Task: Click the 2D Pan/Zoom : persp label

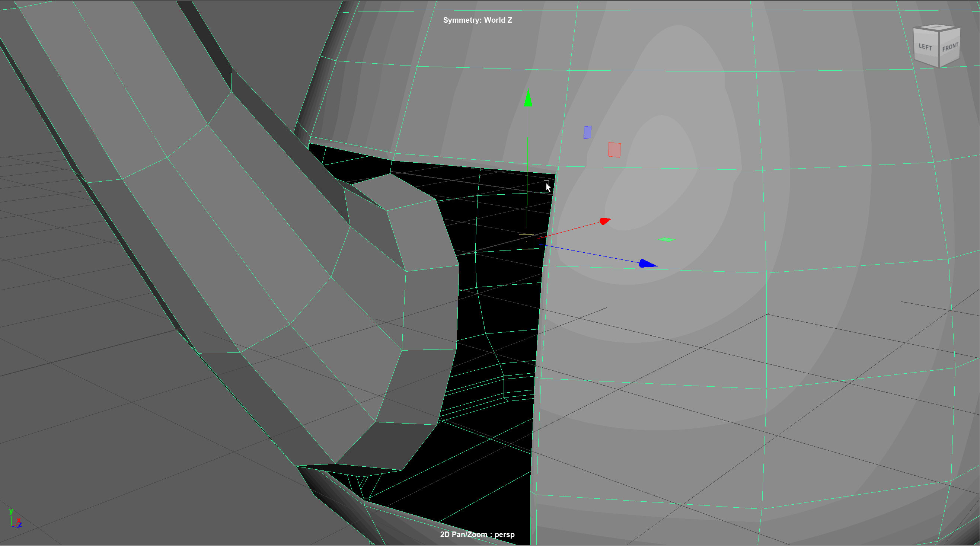Action: [477, 534]
